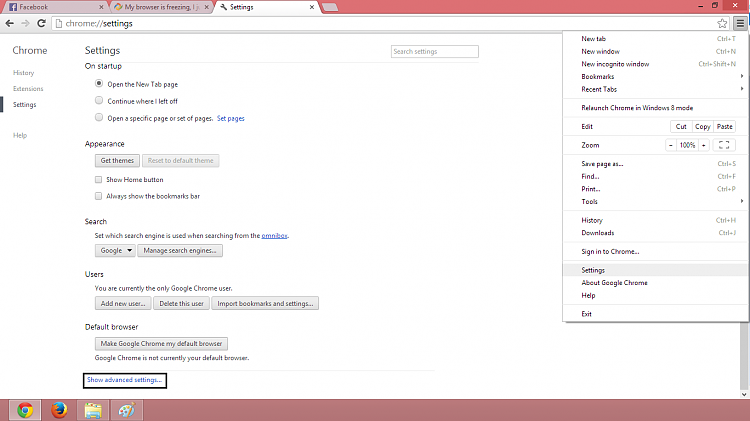This screenshot has height=421, width=750.
Task: Expand the Tools submenu
Action: click(656, 201)
